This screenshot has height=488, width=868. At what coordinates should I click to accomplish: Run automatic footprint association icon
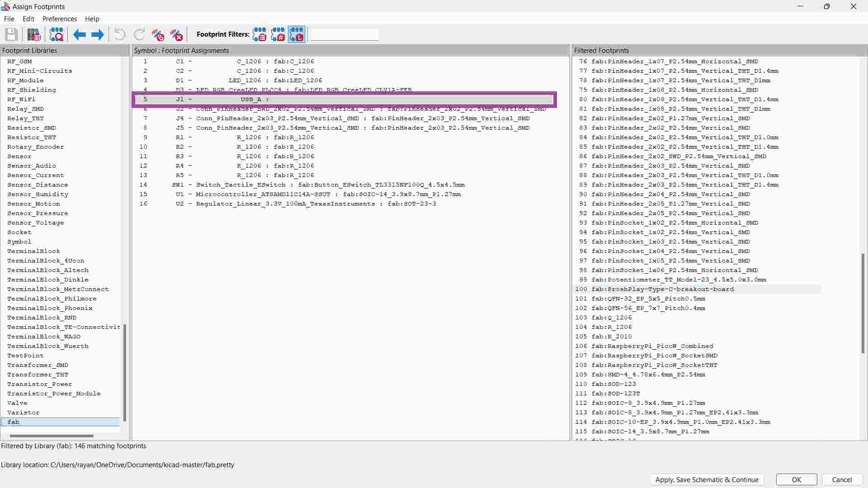point(158,34)
